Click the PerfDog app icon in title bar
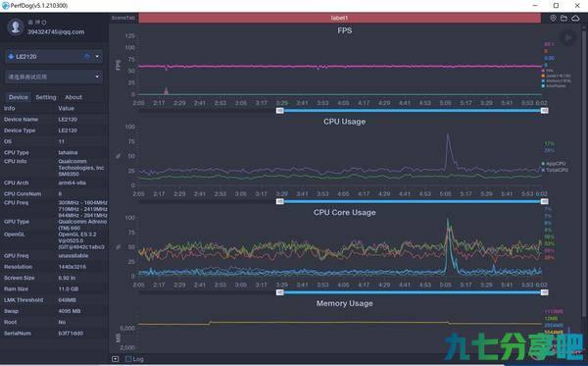588x366 pixels. coord(5,6)
